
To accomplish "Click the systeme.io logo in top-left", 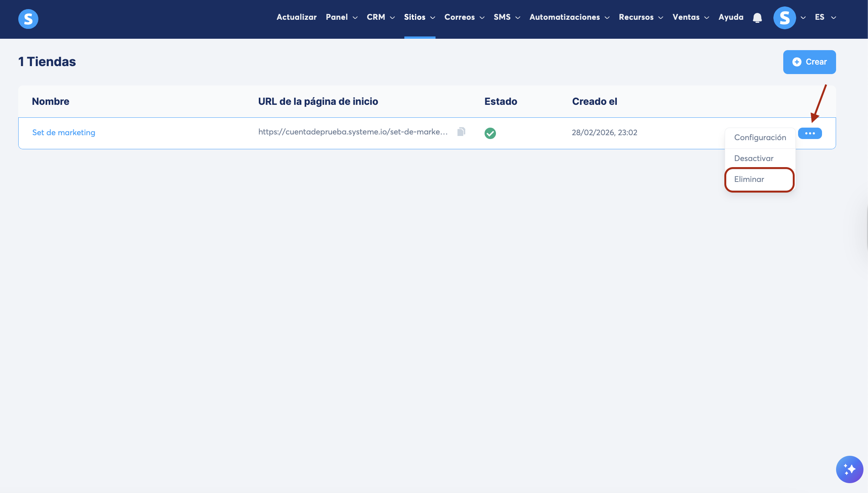I will pos(28,19).
